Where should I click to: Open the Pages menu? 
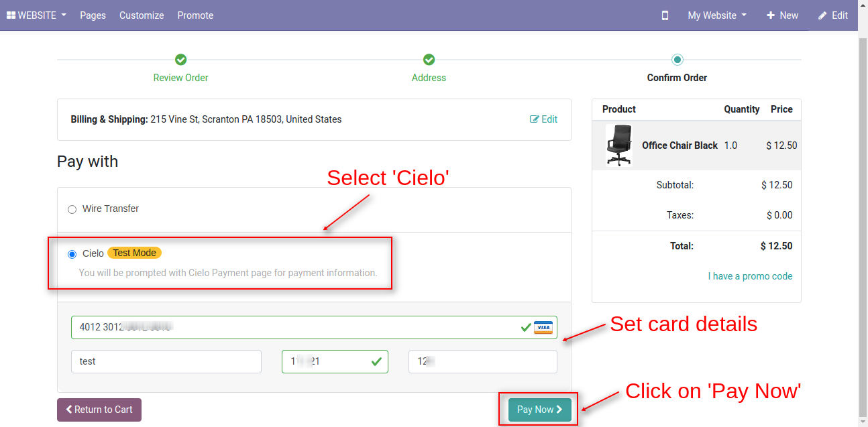click(93, 15)
